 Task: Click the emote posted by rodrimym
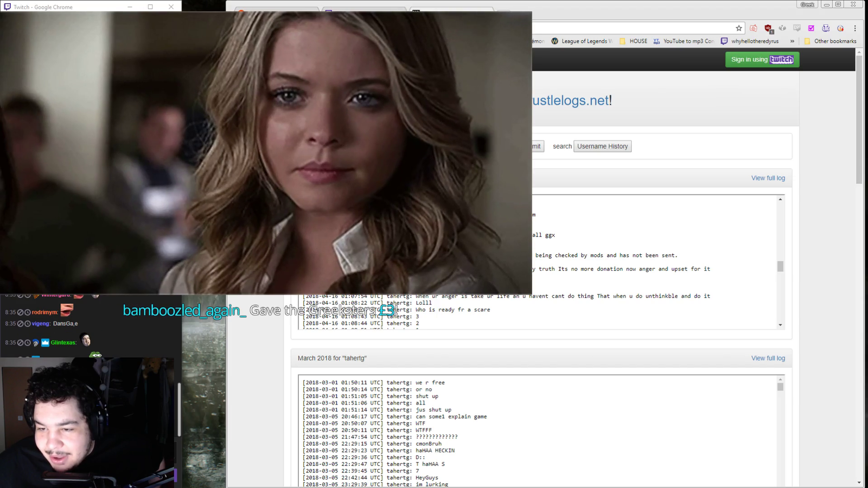67,310
